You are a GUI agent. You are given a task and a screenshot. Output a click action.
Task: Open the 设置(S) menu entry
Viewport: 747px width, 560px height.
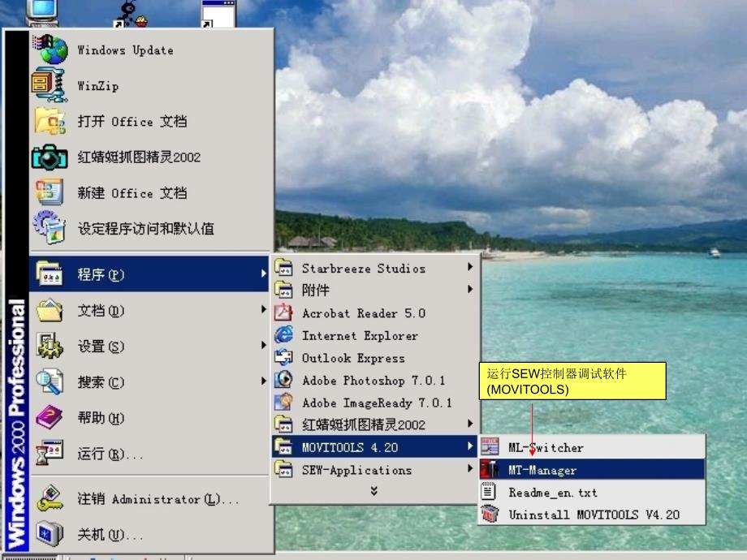101,347
